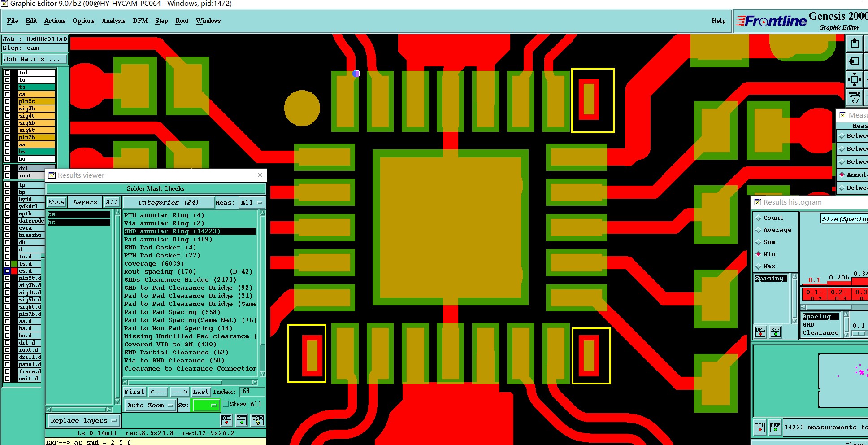This screenshot has height=445, width=868.
Task: Click the First button
Action: click(x=135, y=392)
